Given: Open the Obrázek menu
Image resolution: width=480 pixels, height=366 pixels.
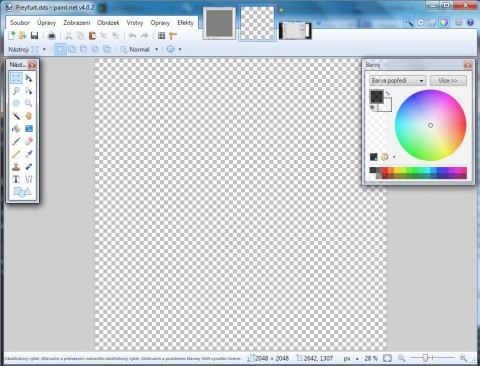Looking at the screenshot, I should pos(108,23).
